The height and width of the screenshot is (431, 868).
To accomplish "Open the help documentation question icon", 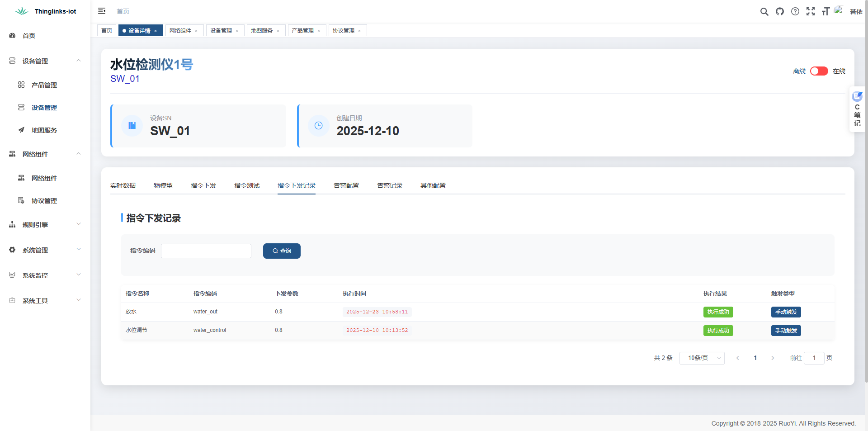I will click(x=795, y=12).
